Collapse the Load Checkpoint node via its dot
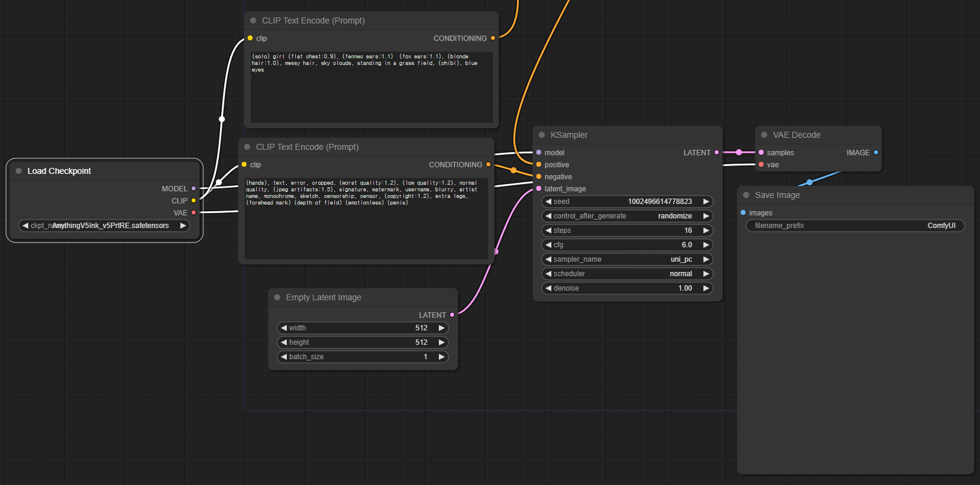 point(19,171)
